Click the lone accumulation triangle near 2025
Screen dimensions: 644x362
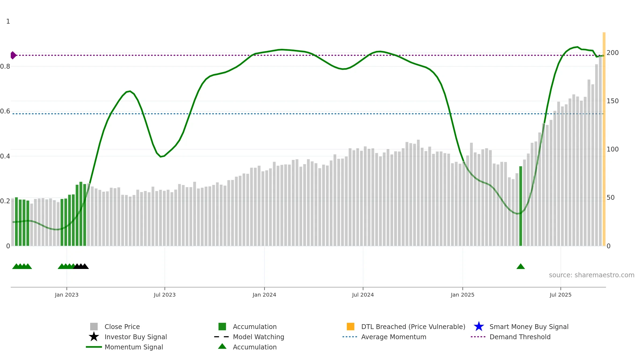coord(521,266)
